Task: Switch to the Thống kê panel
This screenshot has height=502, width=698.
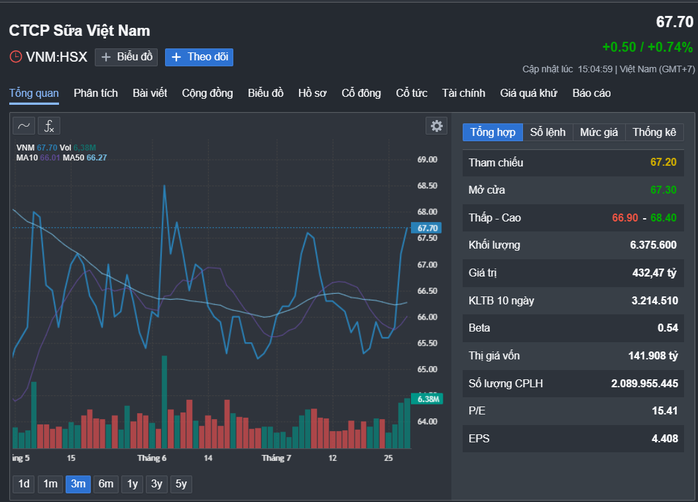Action: pos(654,132)
